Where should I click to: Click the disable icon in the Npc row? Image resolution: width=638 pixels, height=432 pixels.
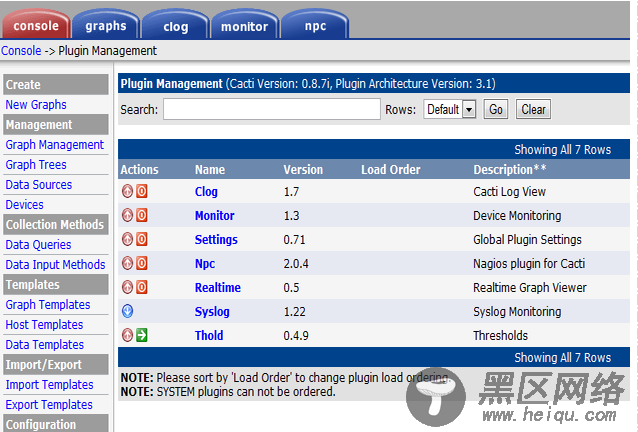(142, 263)
